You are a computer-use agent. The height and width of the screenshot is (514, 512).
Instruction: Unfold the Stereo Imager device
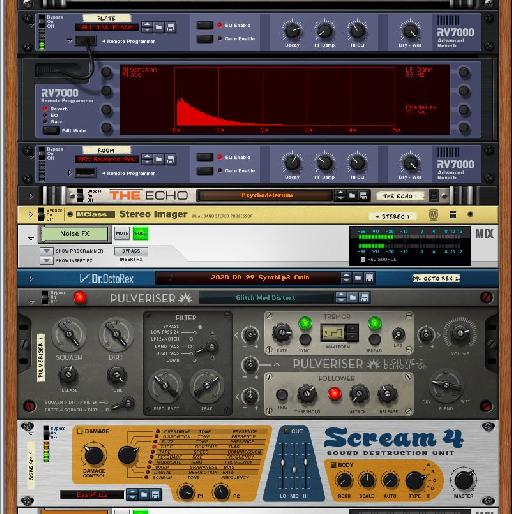point(31,214)
